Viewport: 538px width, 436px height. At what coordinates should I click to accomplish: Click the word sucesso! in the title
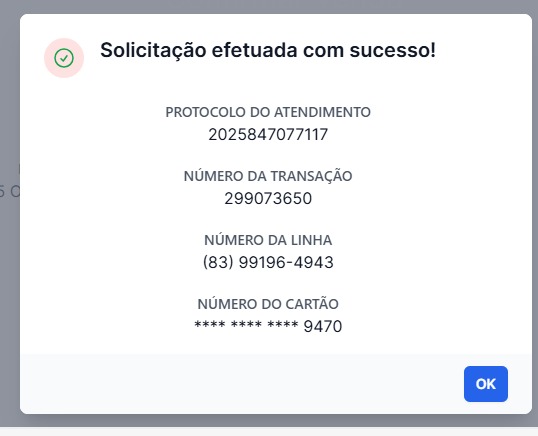point(393,50)
